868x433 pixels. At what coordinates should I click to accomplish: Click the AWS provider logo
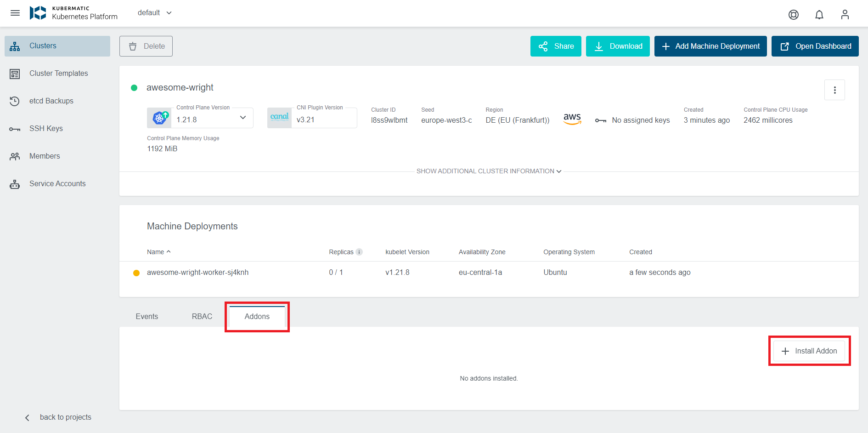(x=572, y=119)
